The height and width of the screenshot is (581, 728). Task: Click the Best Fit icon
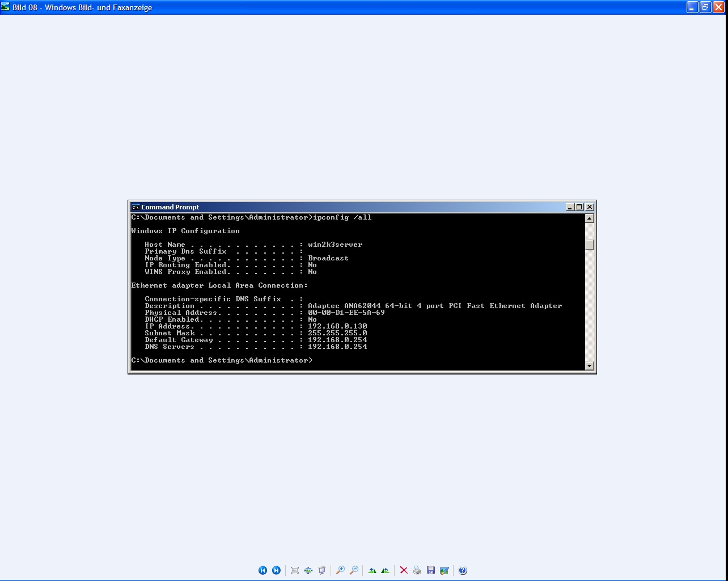(295, 570)
